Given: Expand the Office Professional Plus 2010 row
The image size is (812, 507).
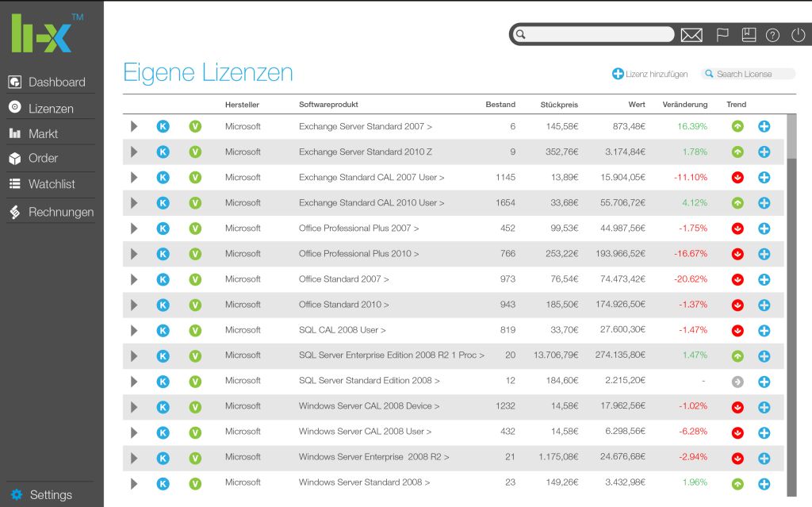Looking at the screenshot, I should point(134,254).
